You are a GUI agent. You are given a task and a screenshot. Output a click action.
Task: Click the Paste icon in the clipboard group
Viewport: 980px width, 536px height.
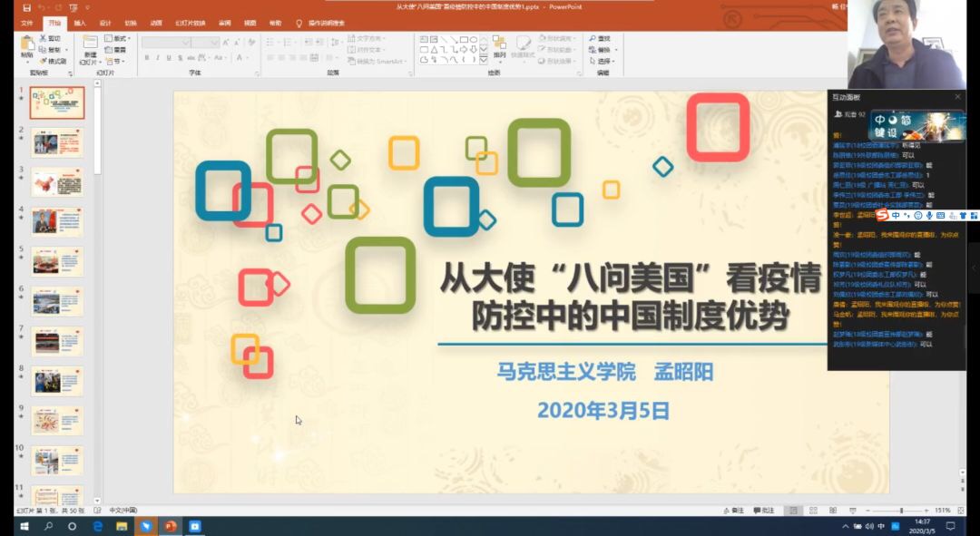coord(27,45)
